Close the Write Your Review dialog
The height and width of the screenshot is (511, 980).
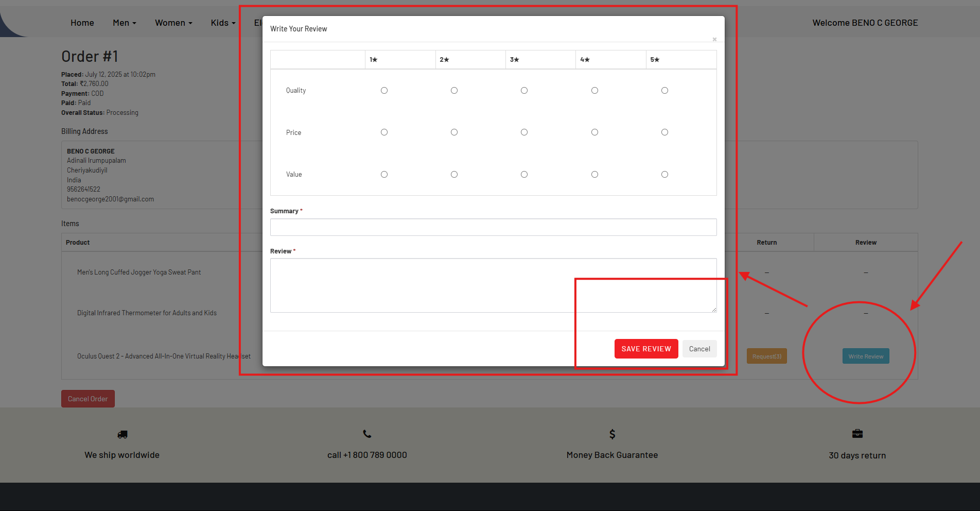pos(714,39)
